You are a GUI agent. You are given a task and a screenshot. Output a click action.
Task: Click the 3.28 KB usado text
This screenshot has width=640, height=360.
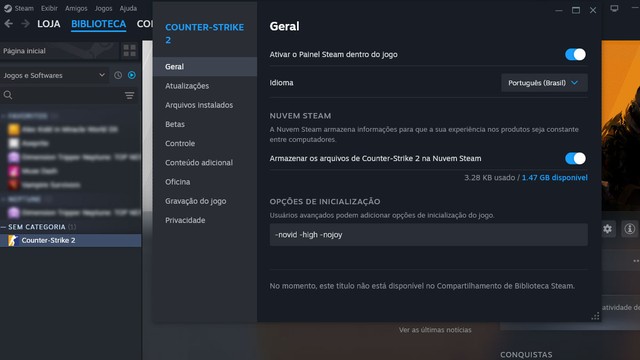pyautogui.click(x=489, y=178)
